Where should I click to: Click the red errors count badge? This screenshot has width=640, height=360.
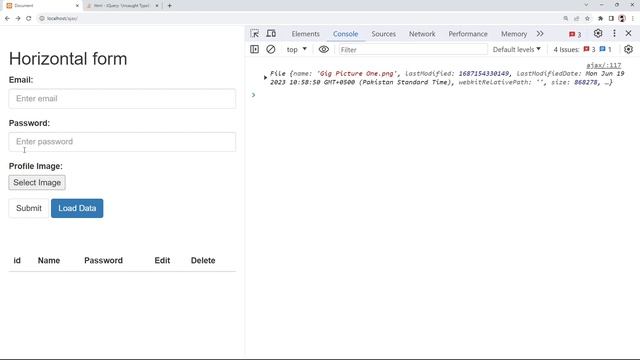point(575,34)
